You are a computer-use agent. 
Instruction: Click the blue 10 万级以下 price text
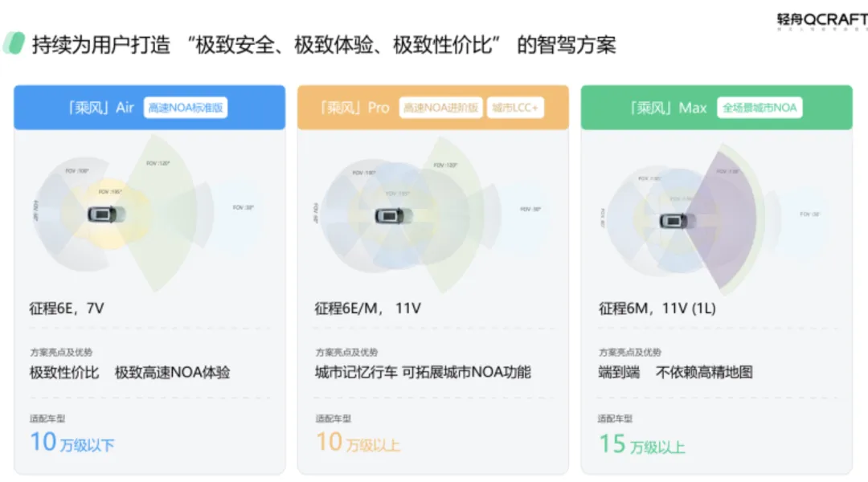[x=72, y=442]
